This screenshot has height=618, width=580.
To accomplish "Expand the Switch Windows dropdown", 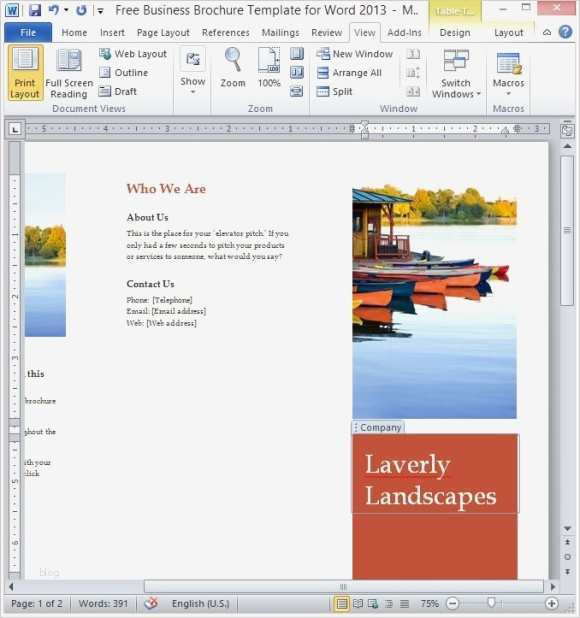I will 456,74.
